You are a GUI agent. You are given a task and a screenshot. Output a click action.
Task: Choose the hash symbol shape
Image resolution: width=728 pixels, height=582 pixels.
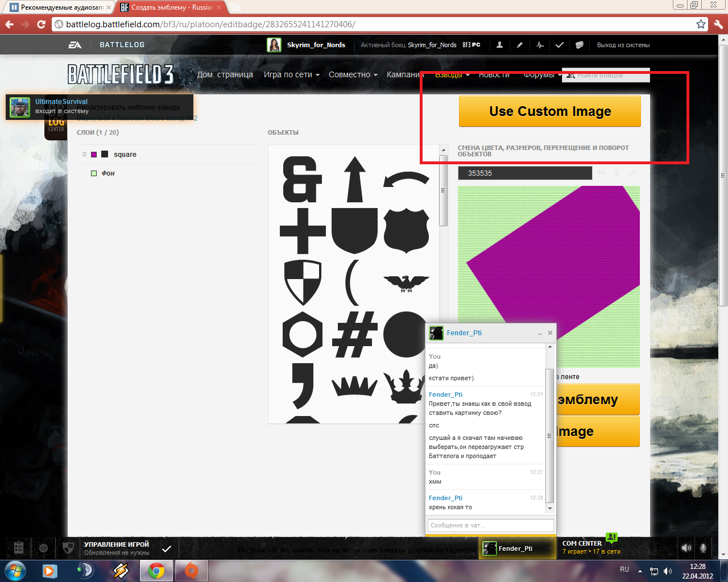[355, 334]
